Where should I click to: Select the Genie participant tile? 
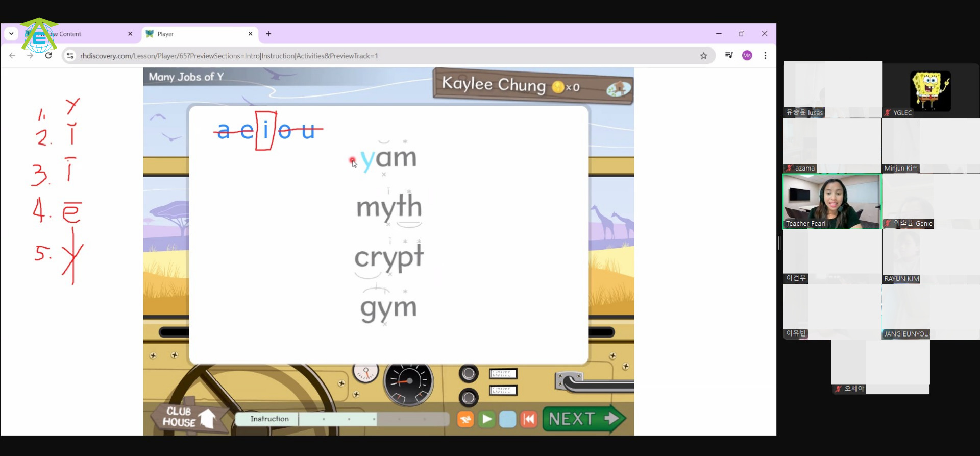pyautogui.click(x=931, y=201)
